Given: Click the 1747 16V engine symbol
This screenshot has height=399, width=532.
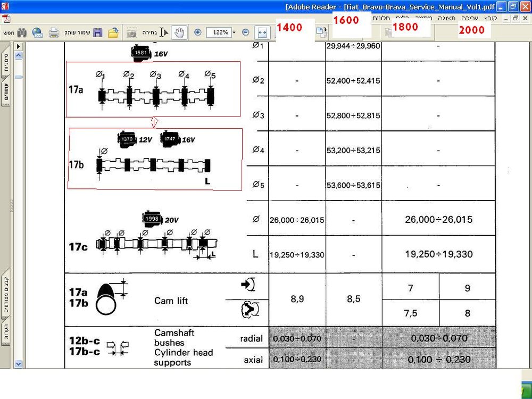Looking at the screenshot, I should (x=178, y=139).
